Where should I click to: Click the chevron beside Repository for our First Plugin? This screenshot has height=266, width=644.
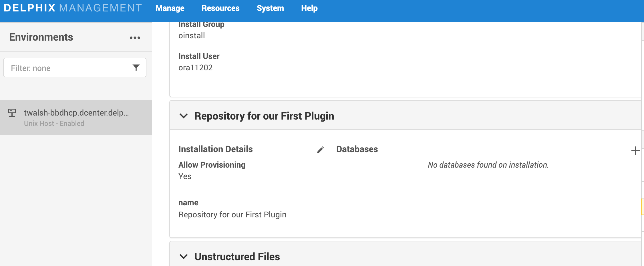[x=184, y=116]
